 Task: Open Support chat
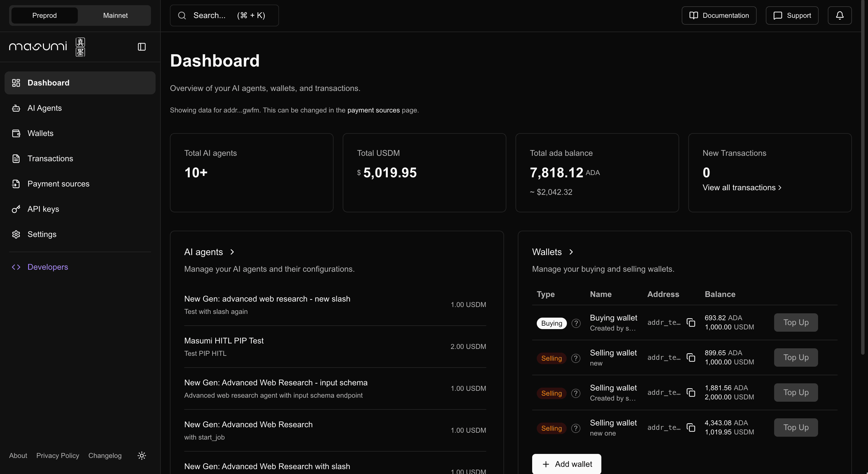(792, 15)
